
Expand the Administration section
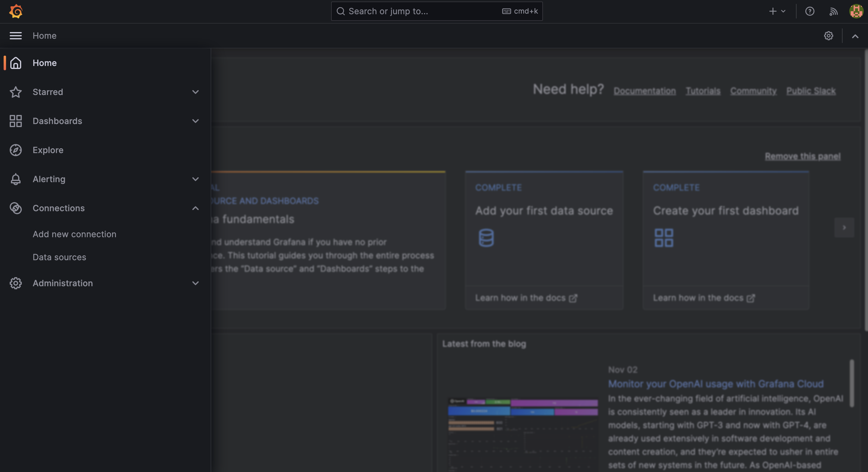(196, 283)
